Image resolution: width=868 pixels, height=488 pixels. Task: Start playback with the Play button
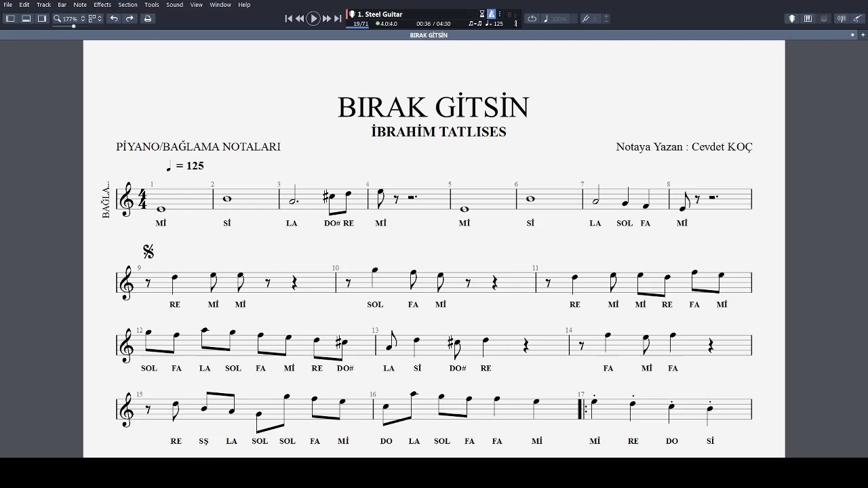313,19
